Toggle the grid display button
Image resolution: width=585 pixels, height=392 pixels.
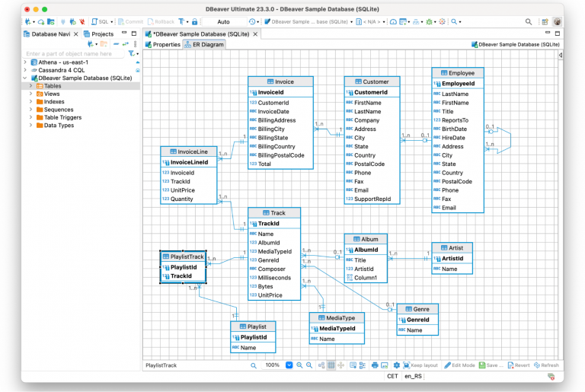click(331, 365)
